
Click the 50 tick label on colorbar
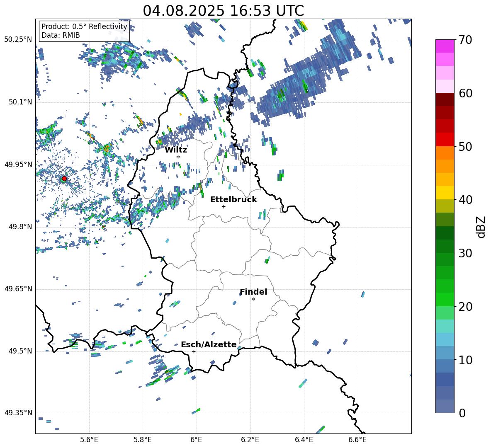point(465,147)
